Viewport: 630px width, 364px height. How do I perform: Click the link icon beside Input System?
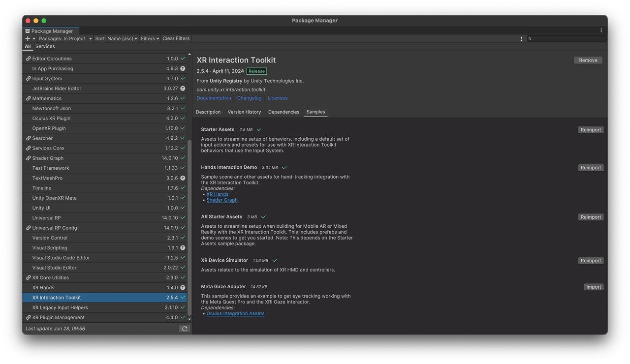pyautogui.click(x=28, y=79)
